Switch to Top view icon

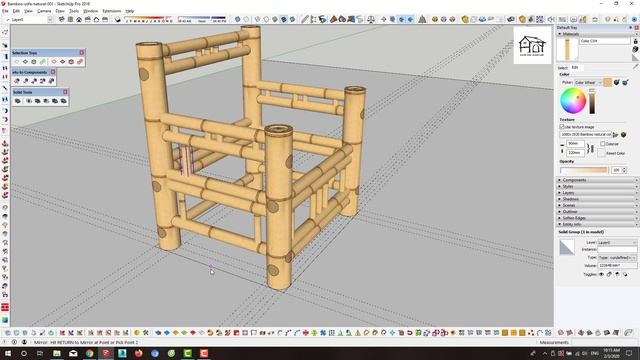click(x=70, y=19)
